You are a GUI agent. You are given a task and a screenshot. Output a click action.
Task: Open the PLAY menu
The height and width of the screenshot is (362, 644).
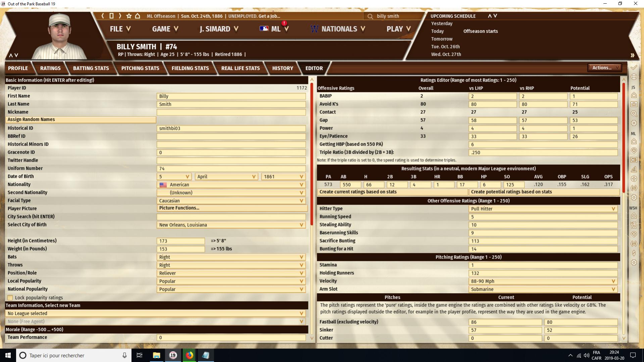tap(398, 29)
